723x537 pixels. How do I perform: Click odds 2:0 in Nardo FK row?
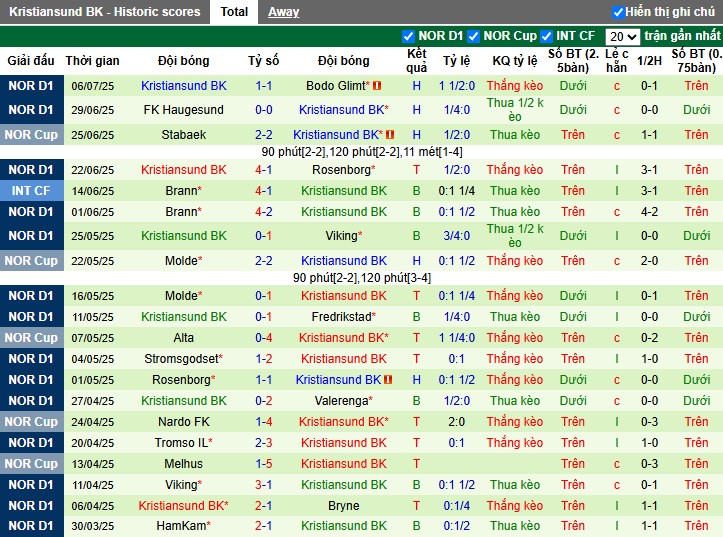click(x=456, y=421)
